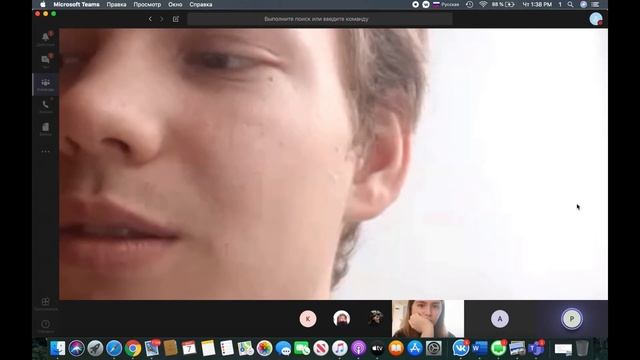Open the Правка menu

pos(116,4)
